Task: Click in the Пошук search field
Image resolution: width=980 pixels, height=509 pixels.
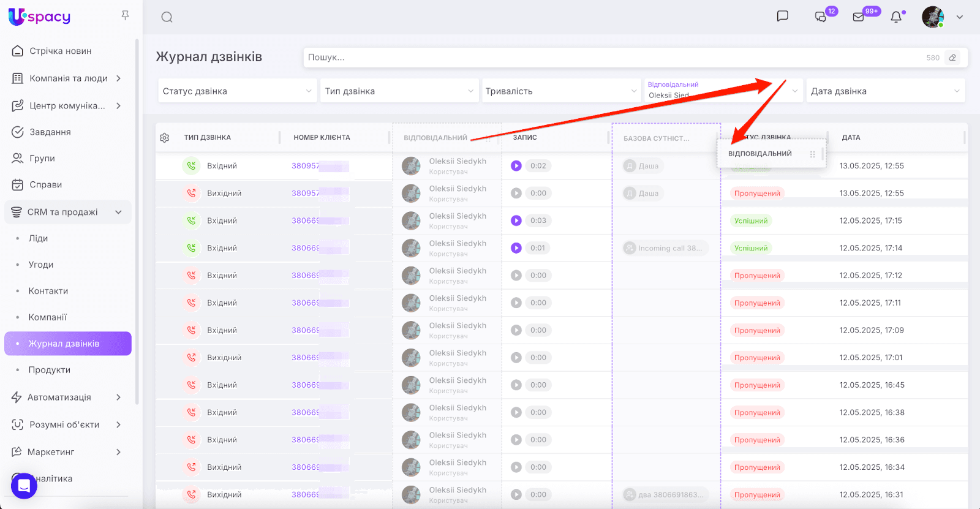Action: [612, 58]
